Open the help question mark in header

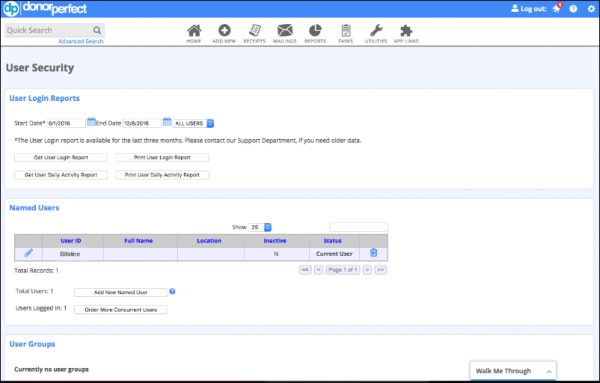[573, 9]
